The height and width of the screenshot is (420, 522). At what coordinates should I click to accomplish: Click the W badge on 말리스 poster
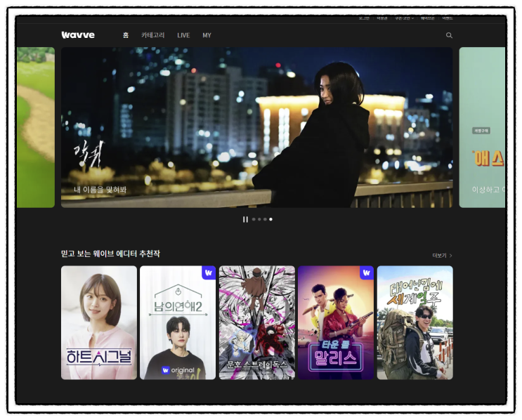click(x=367, y=273)
